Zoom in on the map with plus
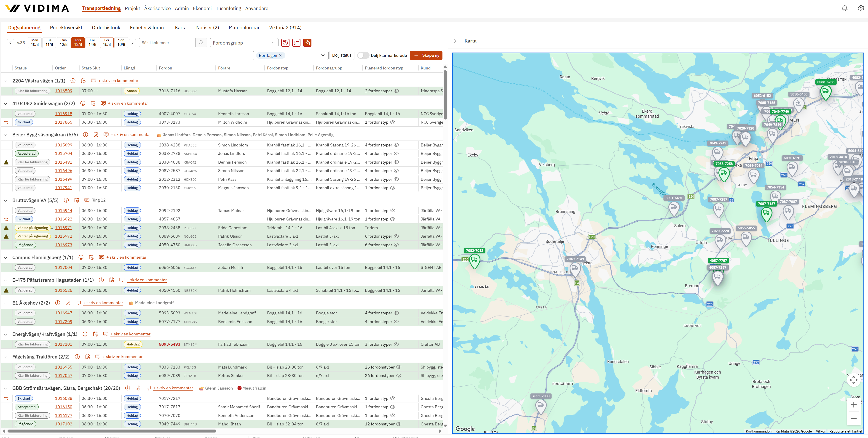The image size is (868, 438). 854,405
